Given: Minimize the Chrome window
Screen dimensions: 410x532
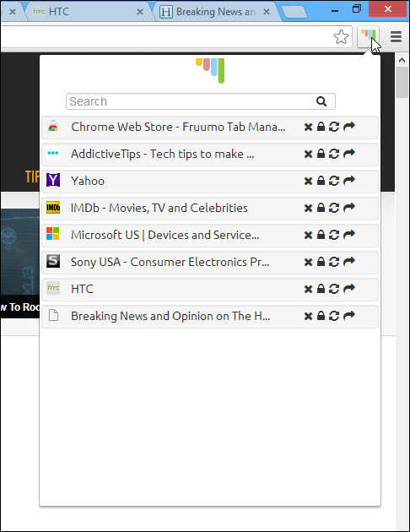Looking at the screenshot, I should click(x=335, y=10).
